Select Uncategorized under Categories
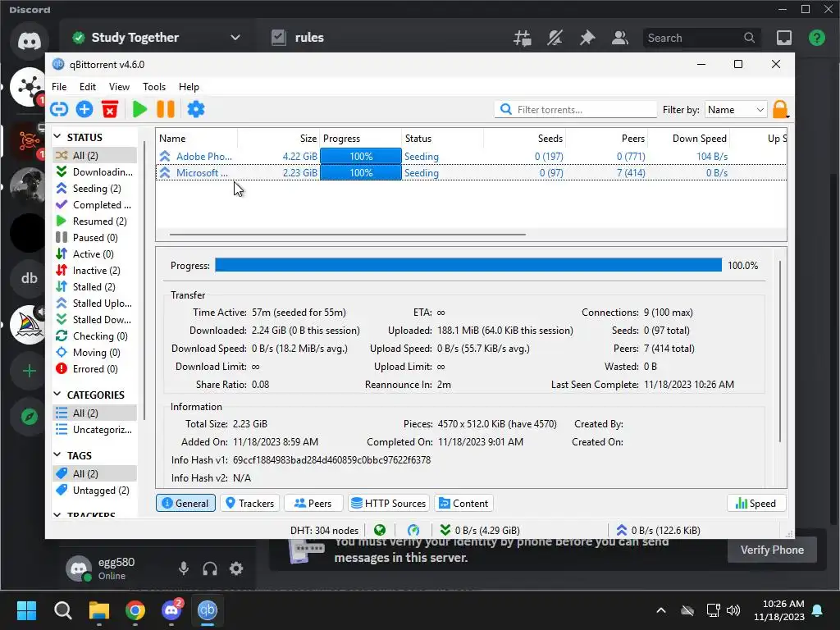840x630 pixels. pos(95,430)
